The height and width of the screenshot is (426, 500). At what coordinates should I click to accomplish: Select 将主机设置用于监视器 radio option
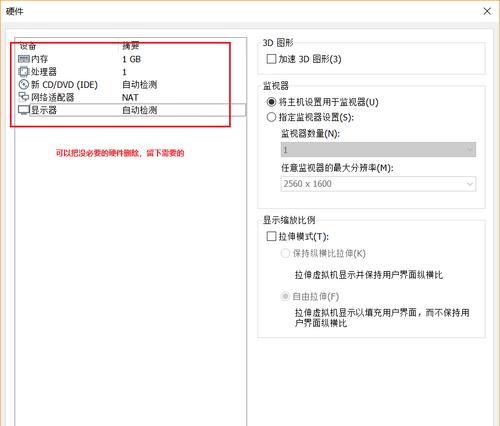(271, 102)
